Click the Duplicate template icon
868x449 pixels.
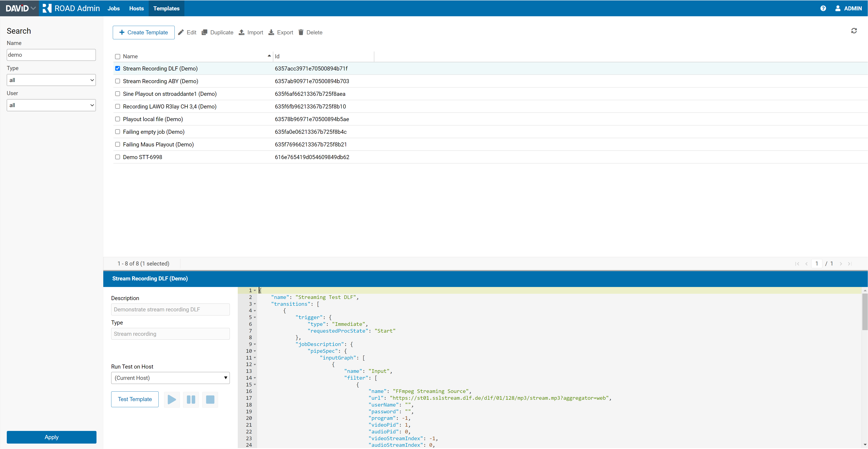(x=205, y=32)
